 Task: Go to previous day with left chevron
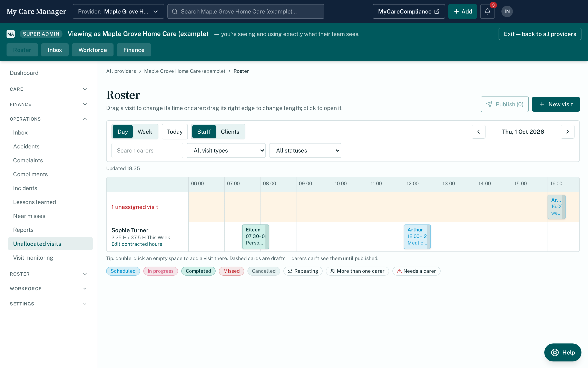[x=478, y=132]
